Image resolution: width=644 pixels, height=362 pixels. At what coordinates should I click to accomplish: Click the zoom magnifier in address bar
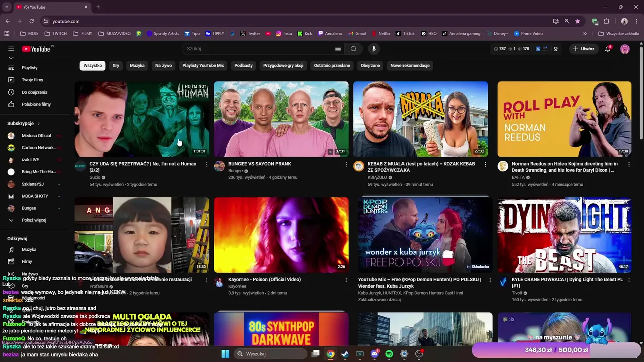point(567,21)
